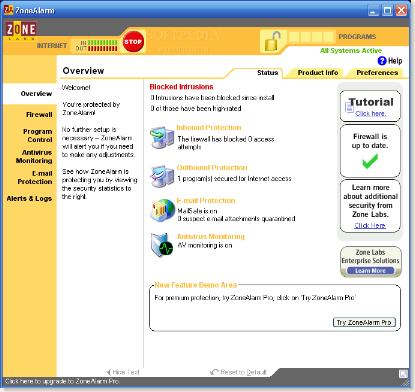
Task: Click the Learn More enterprise solutions button
Action: (370, 271)
